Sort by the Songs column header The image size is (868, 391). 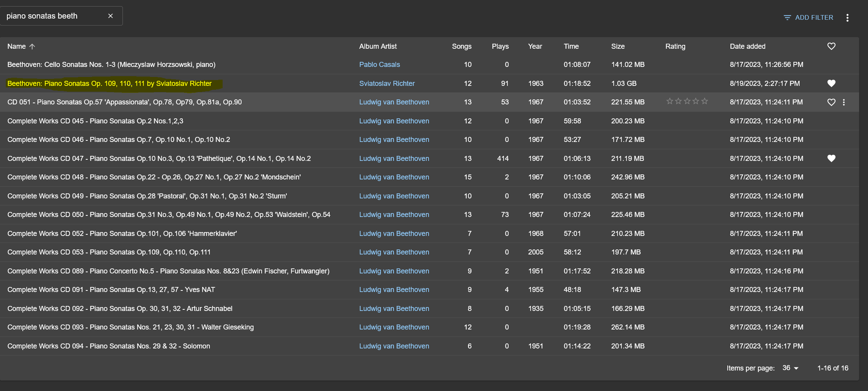pyautogui.click(x=462, y=46)
